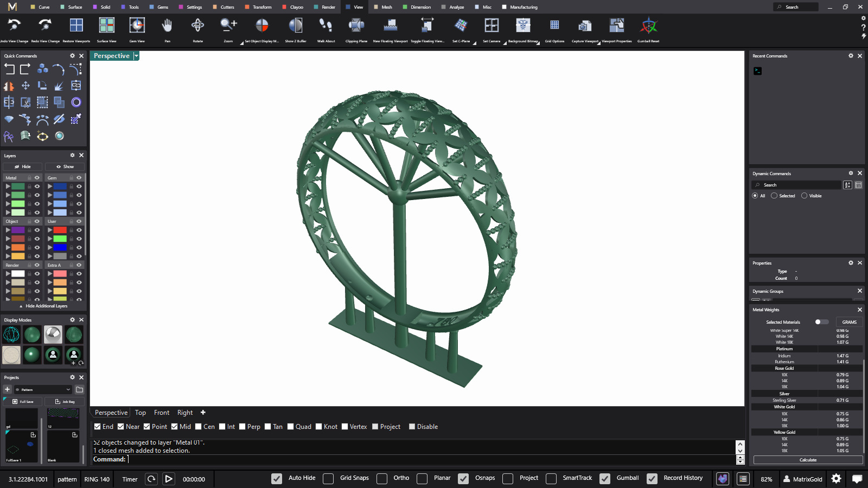Expand the bright green User layer arrow
Viewport: 868px width, 488px height.
coord(50,239)
